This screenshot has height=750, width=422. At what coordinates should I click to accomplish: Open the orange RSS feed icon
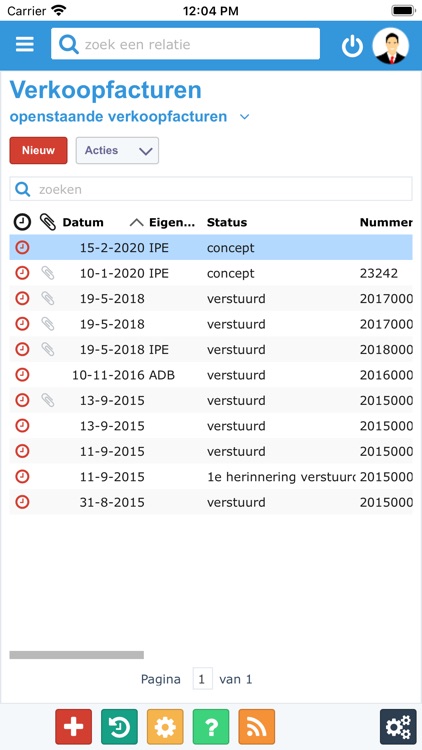(257, 727)
